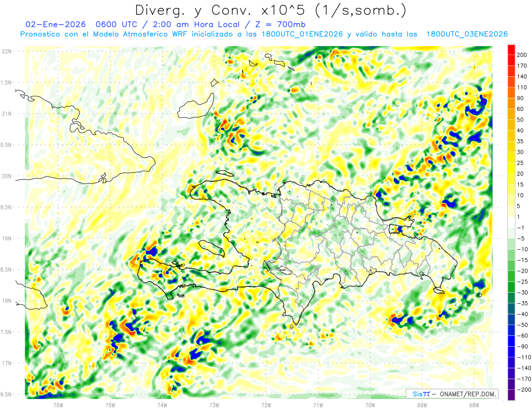Click the '40' colorbar value
Image resolution: width=532 pixels, height=411 pixels.
520,130
